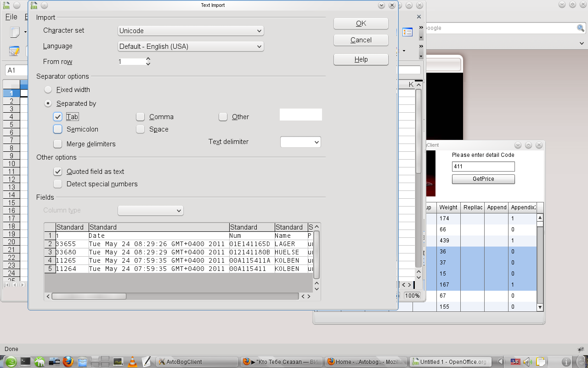The height and width of the screenshot is (368, 588).
Task: Click the Google search field
Action: pyautogui.click(x=501, y=28)
